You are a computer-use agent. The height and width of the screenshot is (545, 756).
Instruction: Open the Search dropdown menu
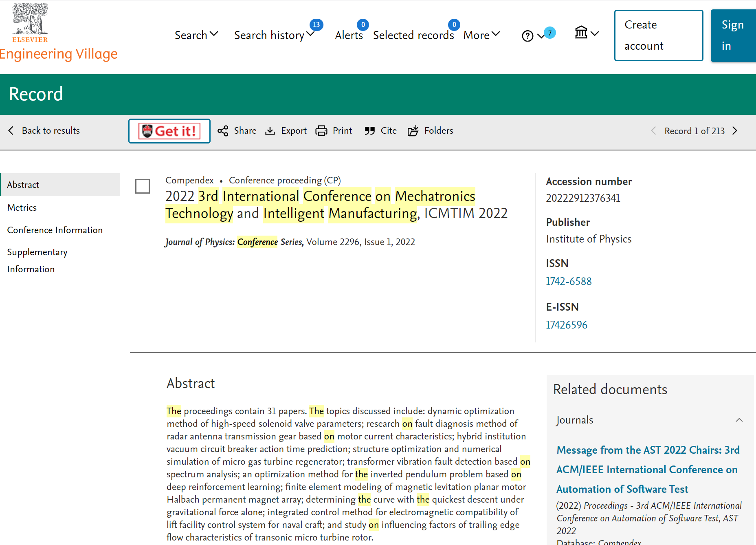(x=196, y=35)
